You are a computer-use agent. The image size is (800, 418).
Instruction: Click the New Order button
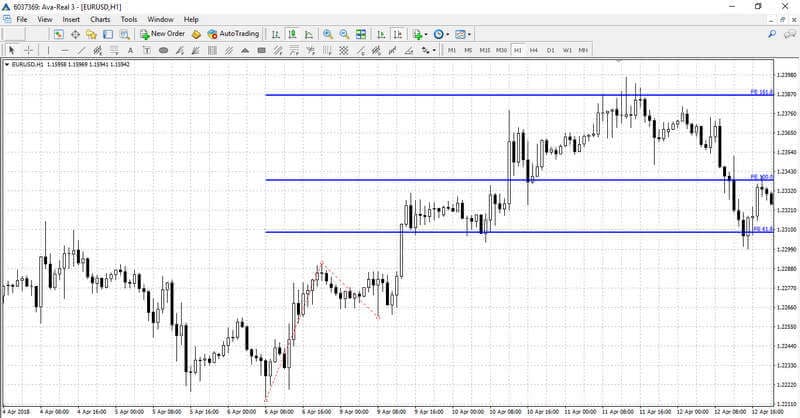162,34
